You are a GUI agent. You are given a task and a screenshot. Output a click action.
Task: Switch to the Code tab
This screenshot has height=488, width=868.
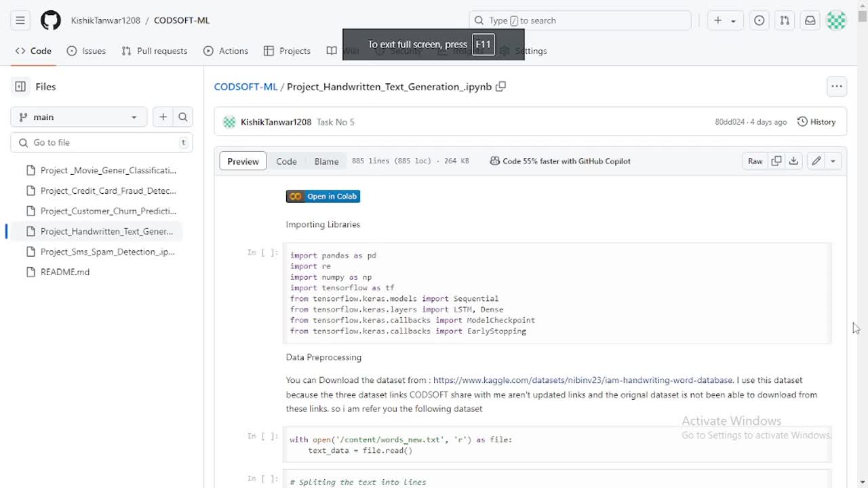(33, 51)
